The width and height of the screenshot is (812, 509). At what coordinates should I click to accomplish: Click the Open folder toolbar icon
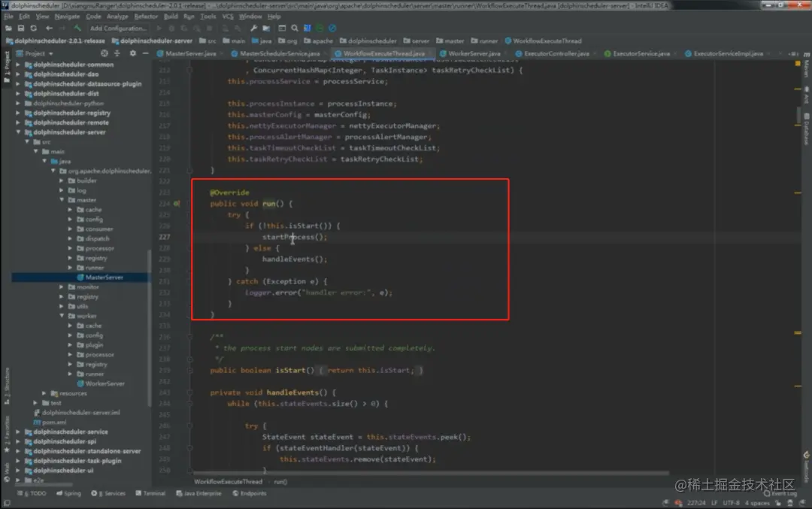pyautogui.click(x=8, y=29)
